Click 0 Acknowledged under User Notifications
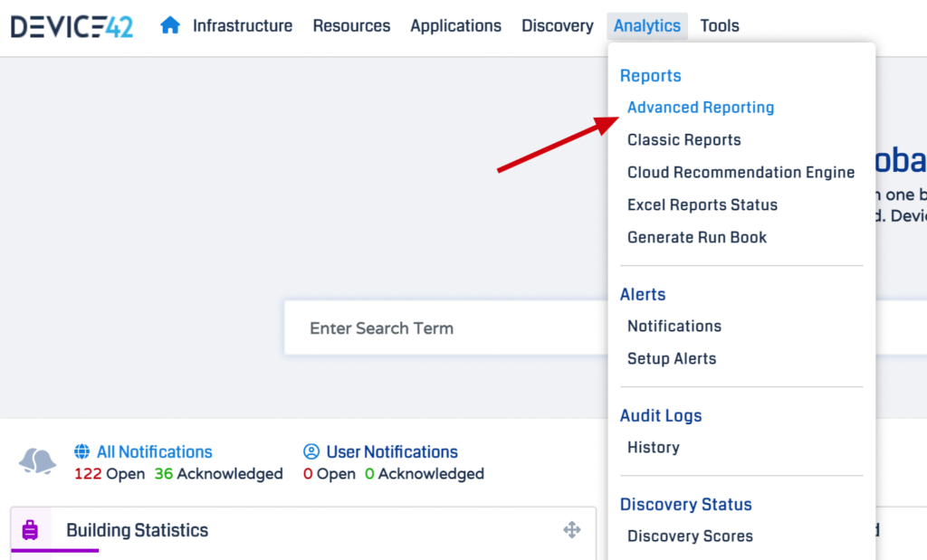Viewport: 927px width, 560px height. (x=425, y=474)
